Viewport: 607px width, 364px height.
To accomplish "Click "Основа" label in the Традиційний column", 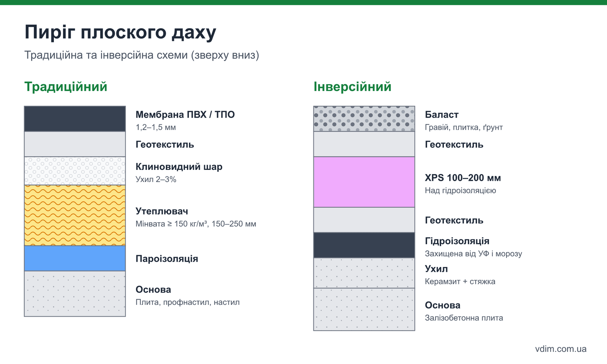I will (153, 290).
